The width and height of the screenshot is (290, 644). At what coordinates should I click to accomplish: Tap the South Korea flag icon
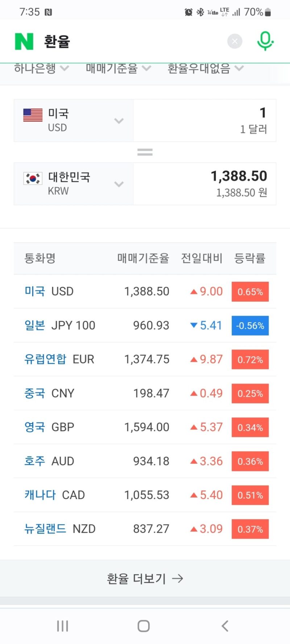coord(33,179)
